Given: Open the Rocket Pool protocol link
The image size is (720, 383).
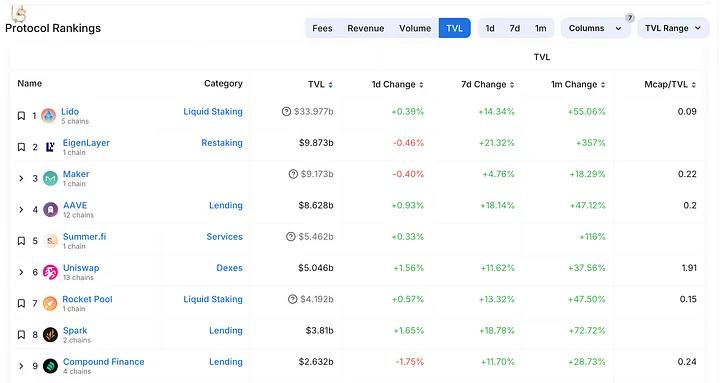Looking at the screenshot, I should (x=87, y=299).
